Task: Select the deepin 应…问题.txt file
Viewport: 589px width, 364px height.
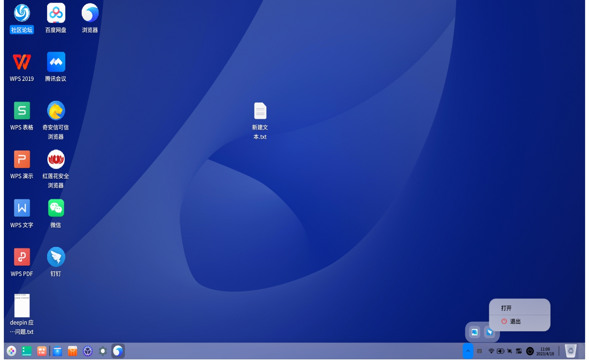Action: pyautogui.click(x=22, y=315)
